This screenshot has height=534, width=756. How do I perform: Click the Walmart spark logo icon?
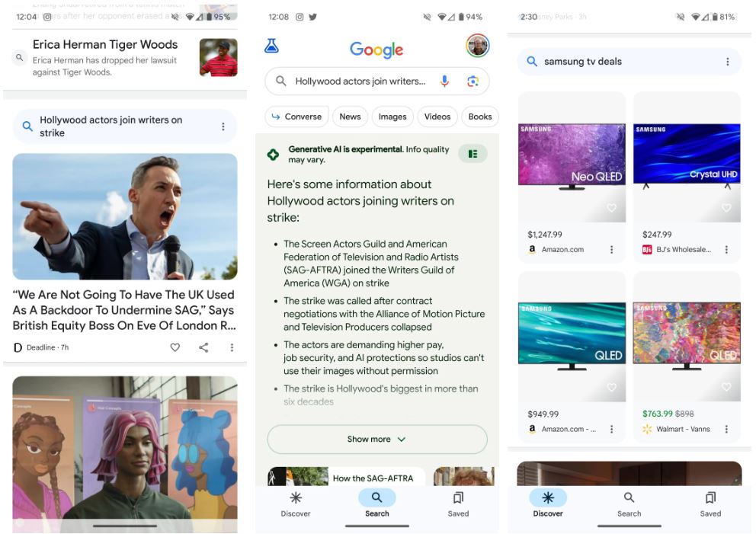(647, 429)
